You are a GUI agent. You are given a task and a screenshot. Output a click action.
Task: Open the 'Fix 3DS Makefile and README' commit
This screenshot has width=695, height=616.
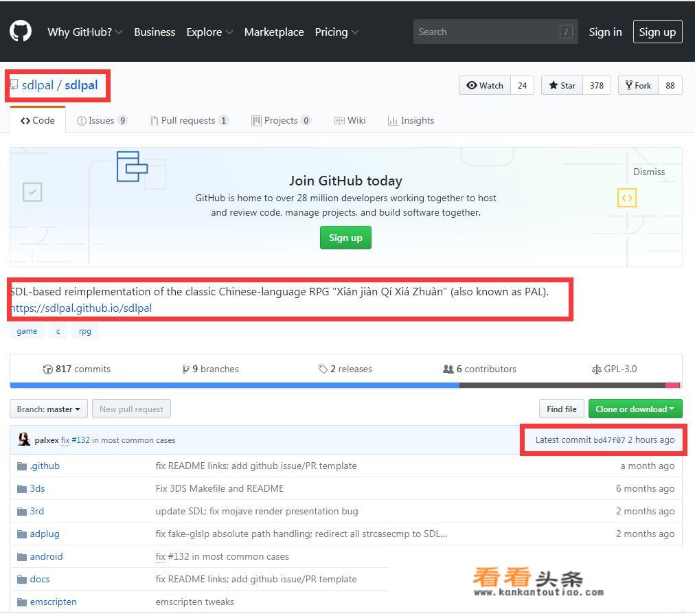point(219,489)
